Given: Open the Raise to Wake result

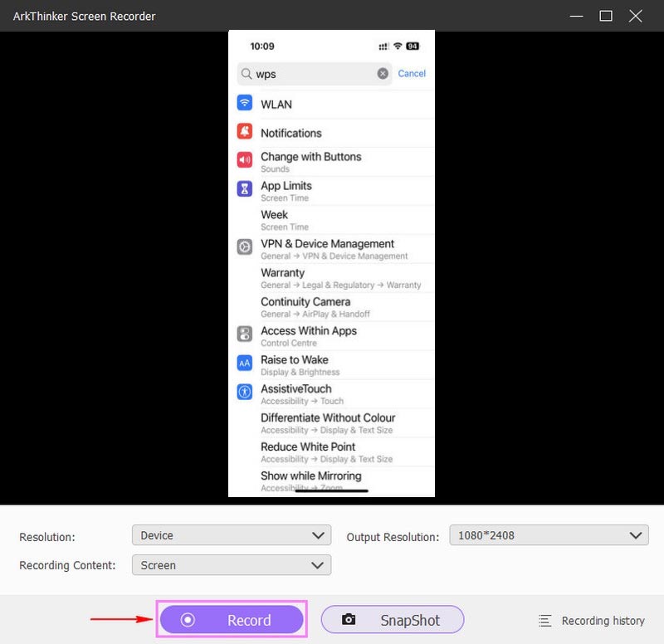Looking at the screenshot, I should pos(331,365).
